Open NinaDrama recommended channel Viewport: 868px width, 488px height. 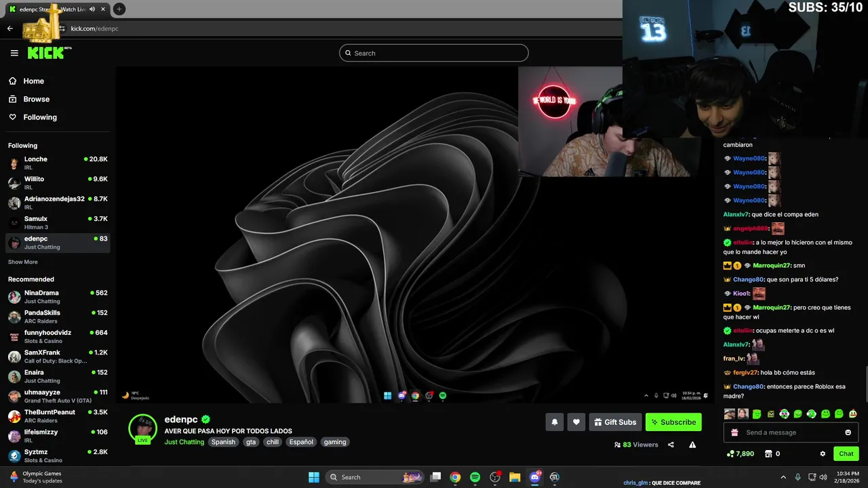tap(58, 297)
